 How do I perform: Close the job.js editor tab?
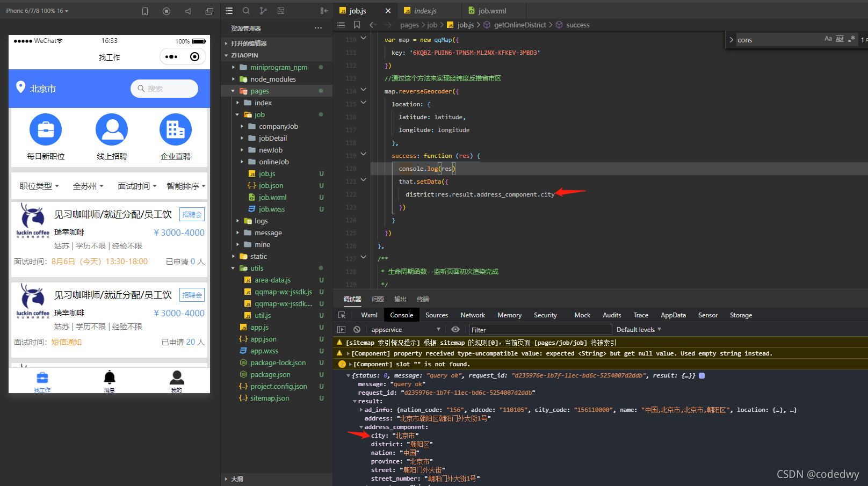(x=388, y=11)
